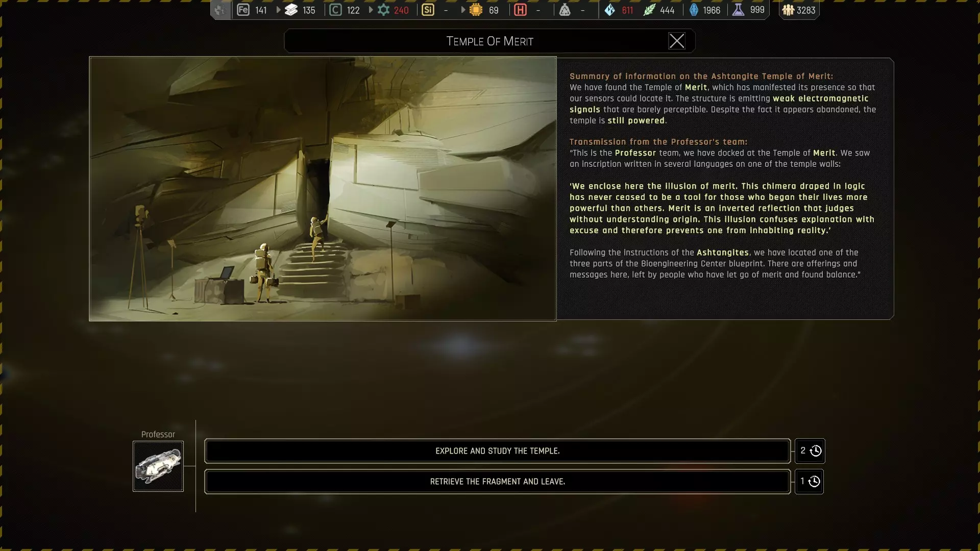Click the carbon (C) resource icon
The width and height of the screenshot is (980, 551).
pyautogui.click(x=335, y=10)
